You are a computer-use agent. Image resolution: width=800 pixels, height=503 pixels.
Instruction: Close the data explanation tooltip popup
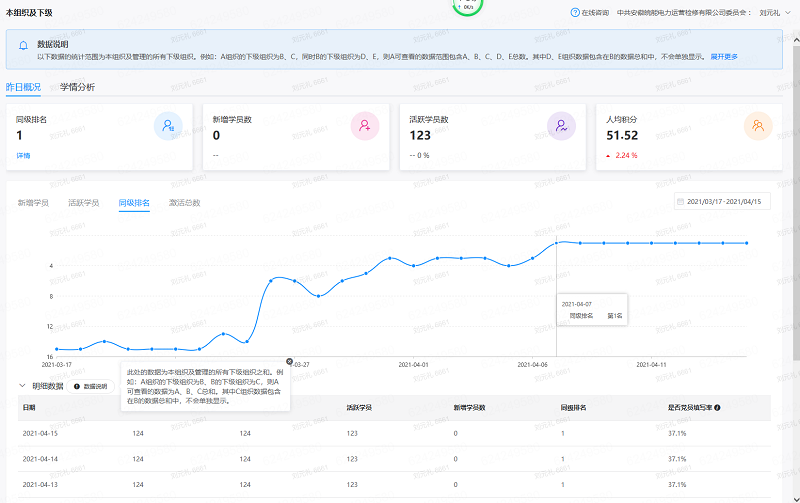(289, 361)
